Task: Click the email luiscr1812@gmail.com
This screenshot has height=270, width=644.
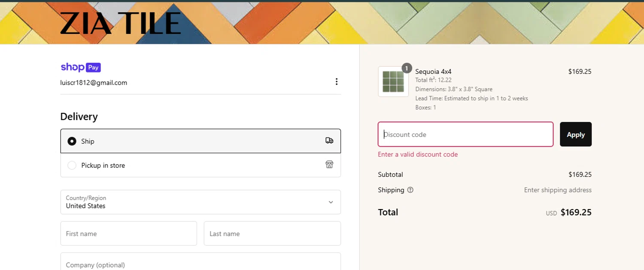Action: pos(94,82)
